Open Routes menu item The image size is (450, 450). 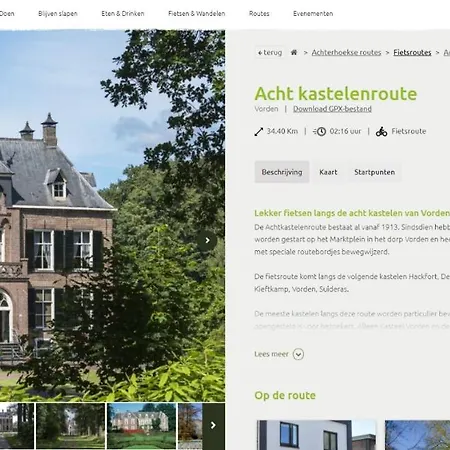[259, 14]
